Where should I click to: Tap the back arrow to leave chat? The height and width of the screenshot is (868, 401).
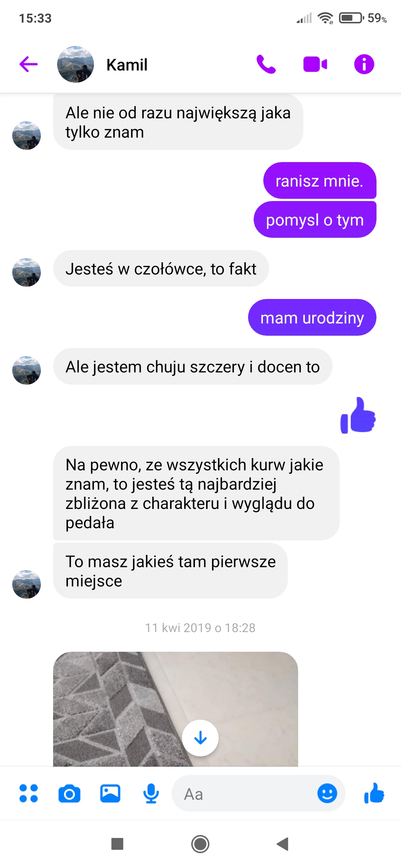tap(29, 64)
